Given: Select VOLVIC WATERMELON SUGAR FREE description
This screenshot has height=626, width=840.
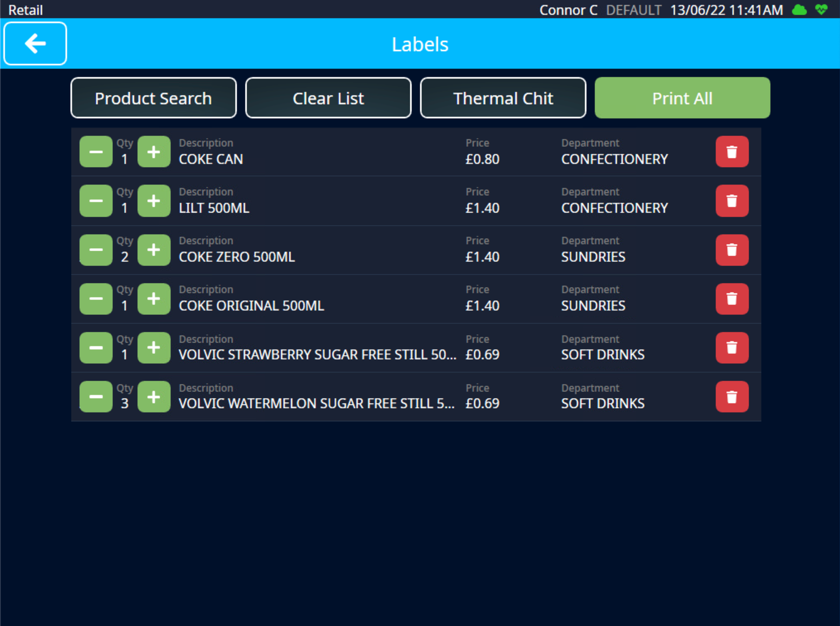Looking at the screenshot, I should (x=317, y=403).
